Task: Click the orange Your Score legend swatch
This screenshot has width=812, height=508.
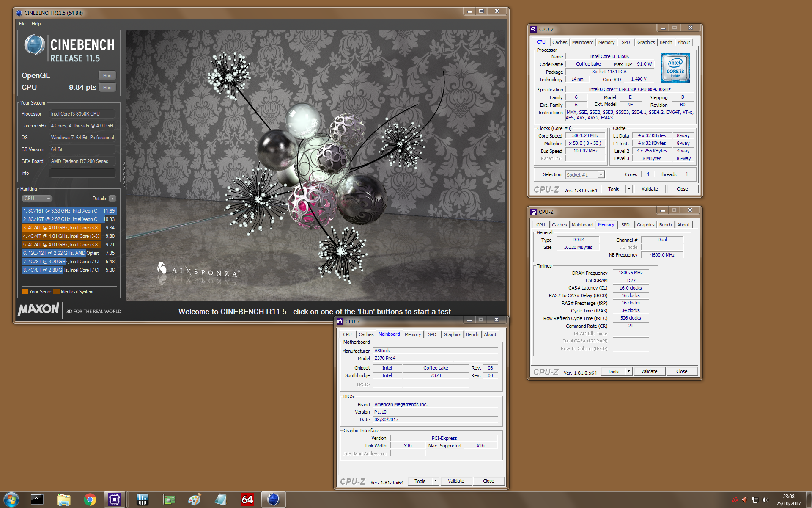Action: [x=25, y=291]
